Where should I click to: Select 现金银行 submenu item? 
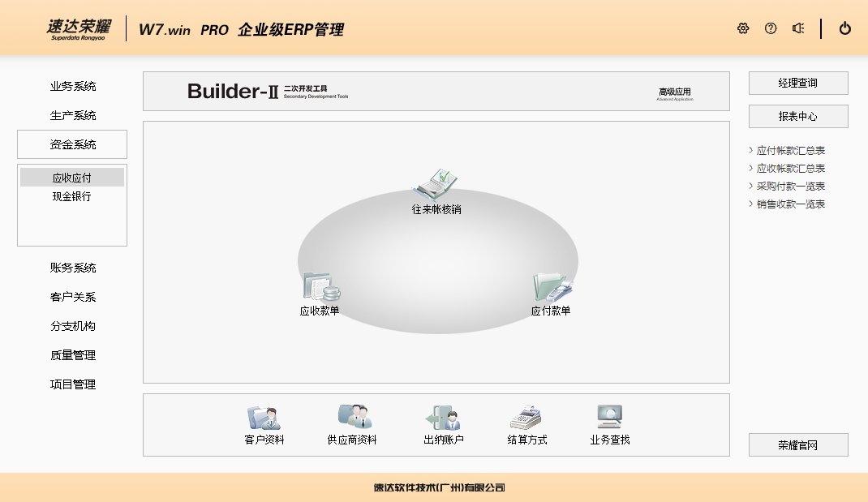[72, 196]
